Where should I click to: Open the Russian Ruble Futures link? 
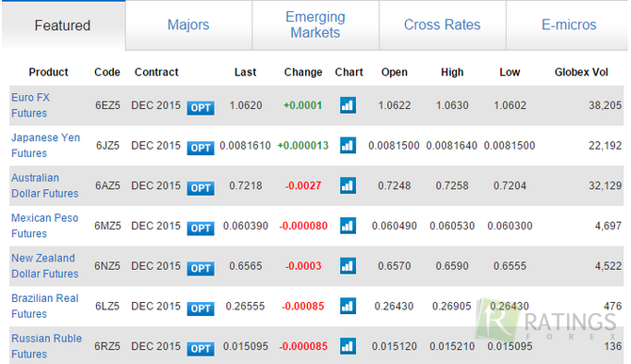46,346
